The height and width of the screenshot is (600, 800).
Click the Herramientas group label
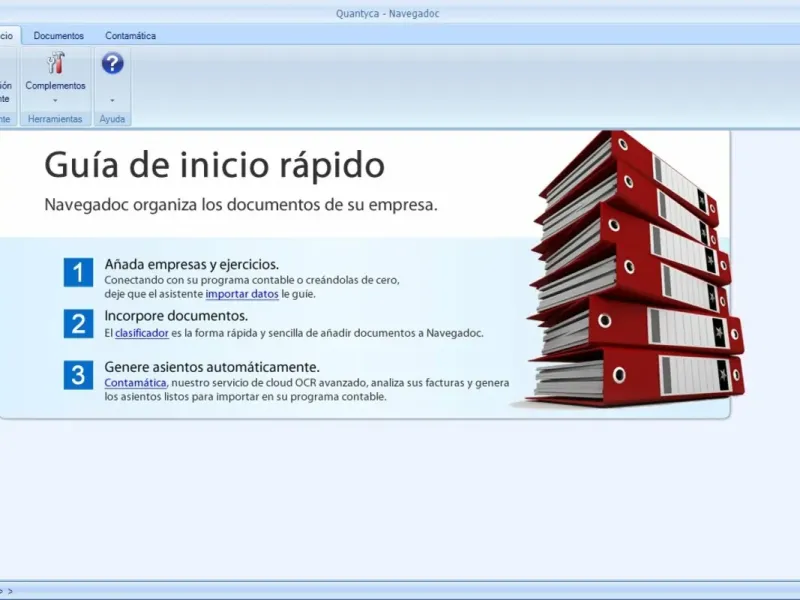(55, 119)
